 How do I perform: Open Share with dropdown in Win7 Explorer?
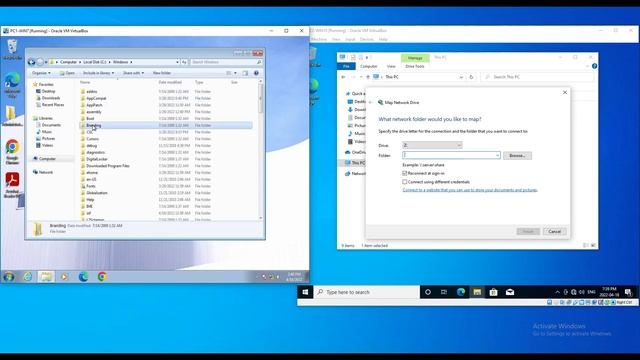pos(133,73)
